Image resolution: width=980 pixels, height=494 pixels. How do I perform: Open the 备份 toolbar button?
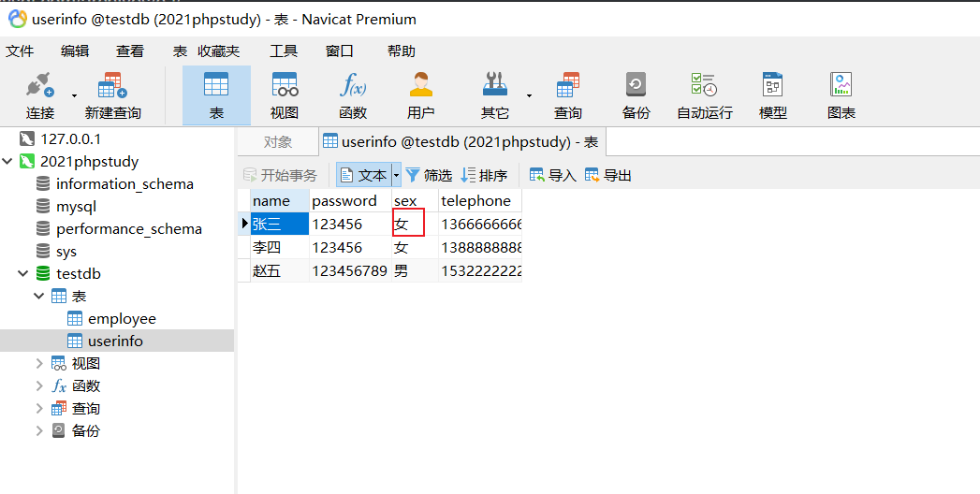pyautogui.click(x=636, y=95)
